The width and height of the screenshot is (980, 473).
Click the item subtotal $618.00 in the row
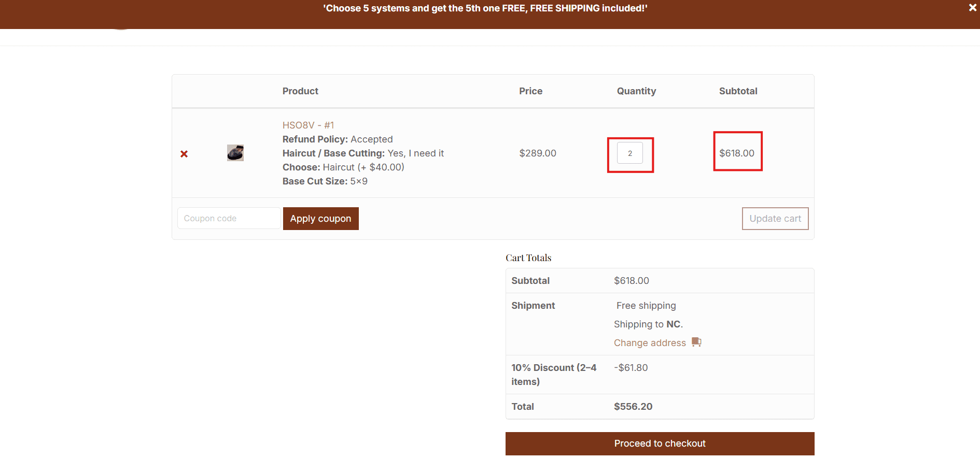737,153
